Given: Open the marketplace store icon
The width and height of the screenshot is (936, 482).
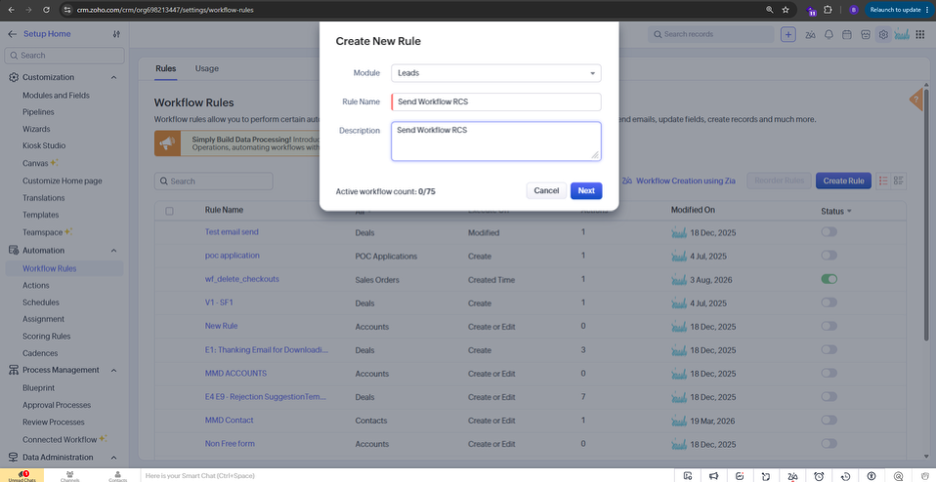Looking at the screenshot, I should (865, 35).
